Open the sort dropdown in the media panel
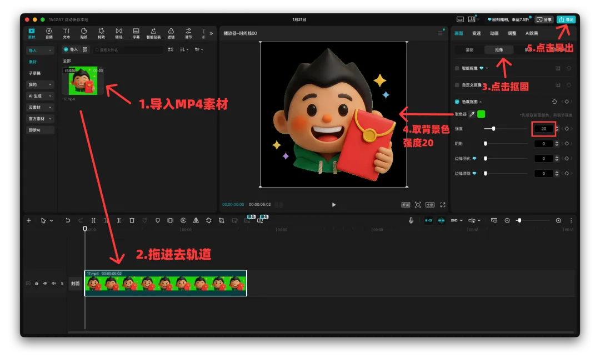Viewport: 600px width, 364px height. 184,50
